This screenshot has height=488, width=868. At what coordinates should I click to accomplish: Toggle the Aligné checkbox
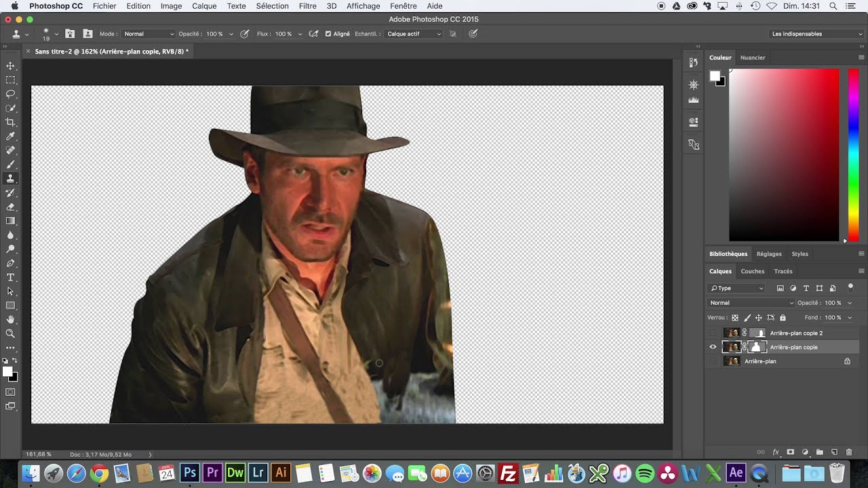coord(328,34)
